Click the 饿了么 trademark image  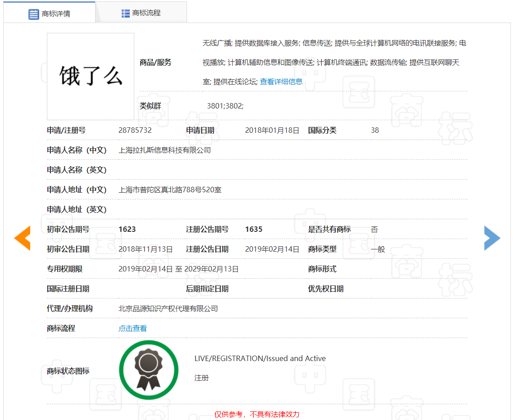[91, 77]
